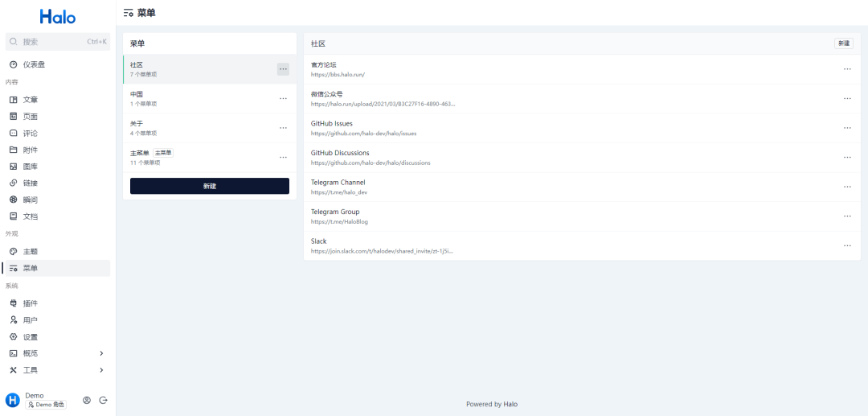The height and width of the screenshot is (416, 868).
Task: Click the Powered by Halo link
Action: (492, 405)
